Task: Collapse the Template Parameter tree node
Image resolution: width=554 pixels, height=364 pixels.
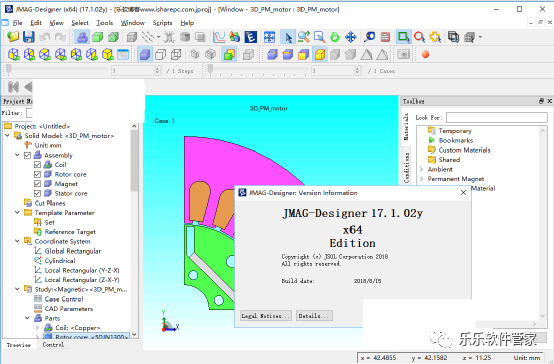Action: (17, 212)
